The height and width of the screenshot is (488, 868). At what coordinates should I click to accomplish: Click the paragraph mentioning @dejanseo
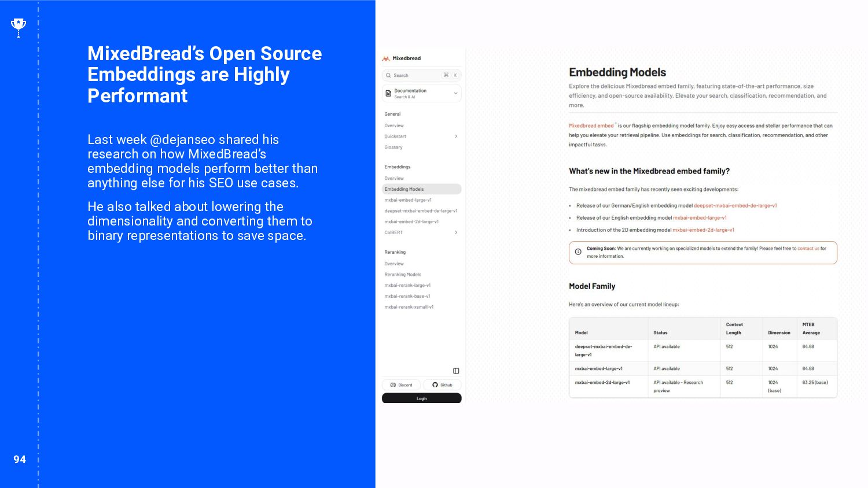tap(203, 161)
